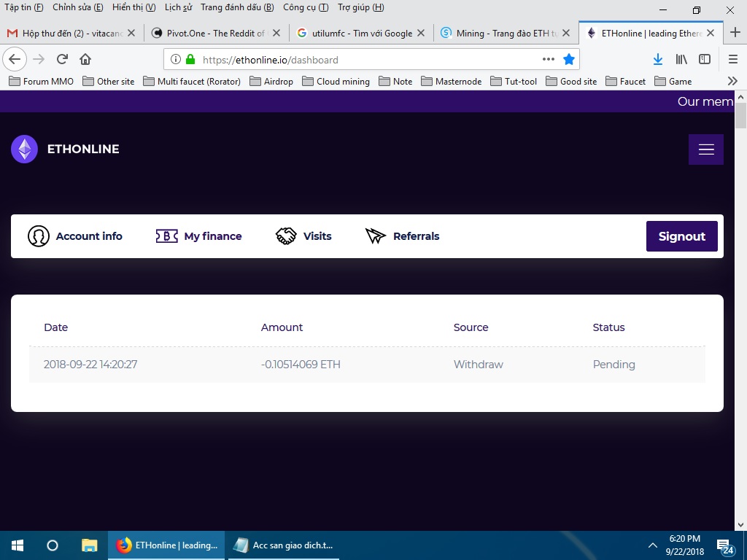The height and width of the screenshot is (560, 747).
Task: Close the utilumfc Google search tab
Action: (421, 33)
